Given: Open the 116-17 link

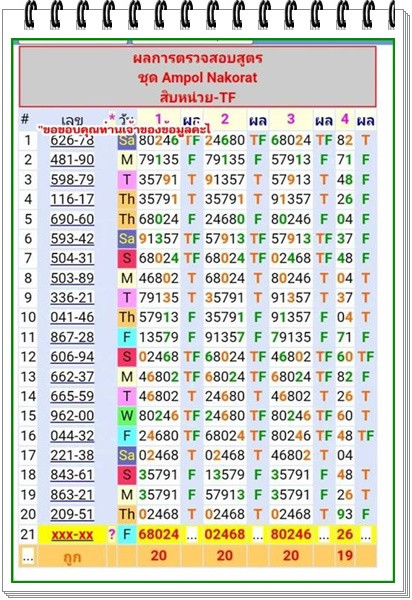Looking at the screenshot, I should click(72, 199).
